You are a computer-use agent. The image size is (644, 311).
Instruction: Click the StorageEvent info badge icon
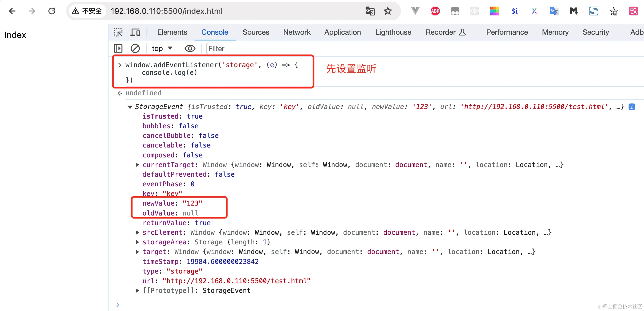pos(632,107)
